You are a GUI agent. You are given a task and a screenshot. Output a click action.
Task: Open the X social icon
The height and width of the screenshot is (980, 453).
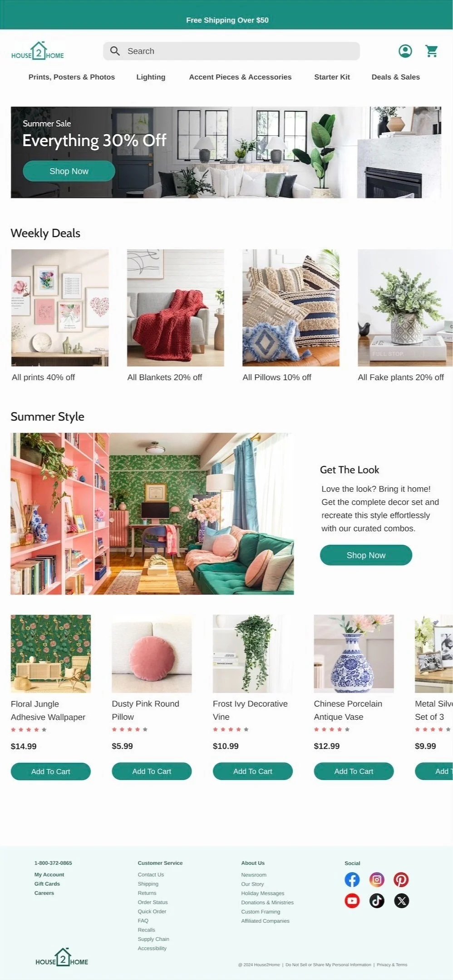click(401, 901)
